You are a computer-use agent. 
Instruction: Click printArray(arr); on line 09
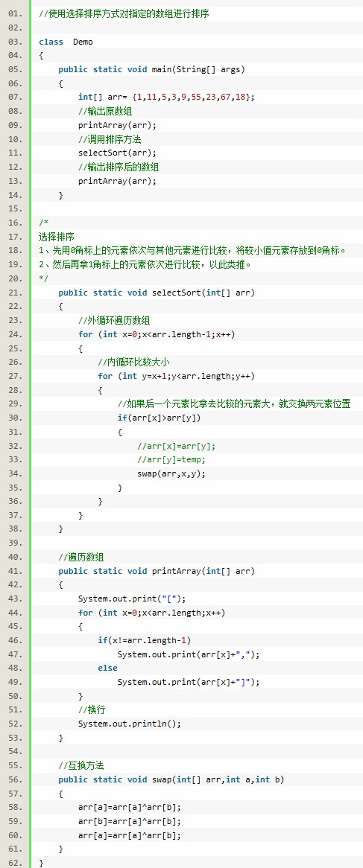(118, 125)
